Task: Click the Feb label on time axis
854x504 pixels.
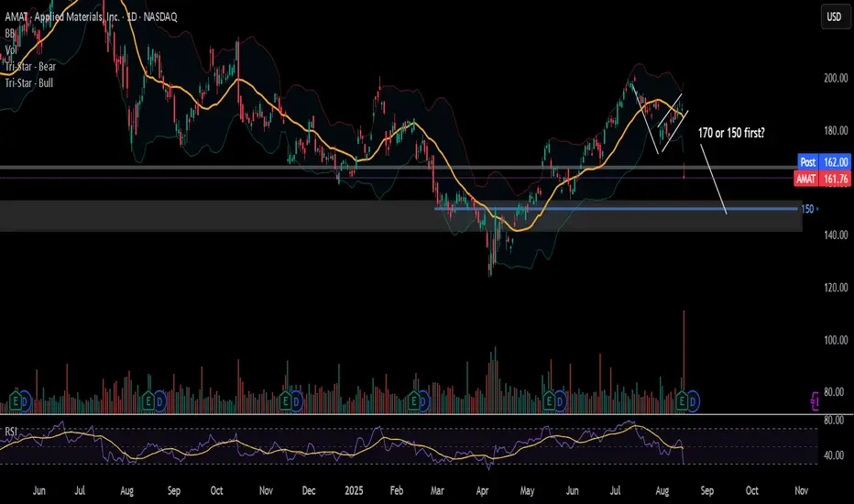Action: pos(397,491)
